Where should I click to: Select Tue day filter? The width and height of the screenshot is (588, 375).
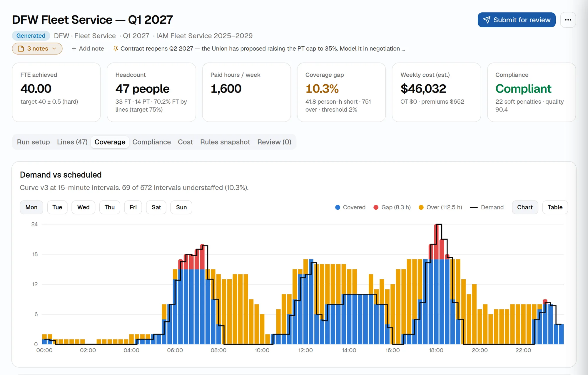pos(57,207)
